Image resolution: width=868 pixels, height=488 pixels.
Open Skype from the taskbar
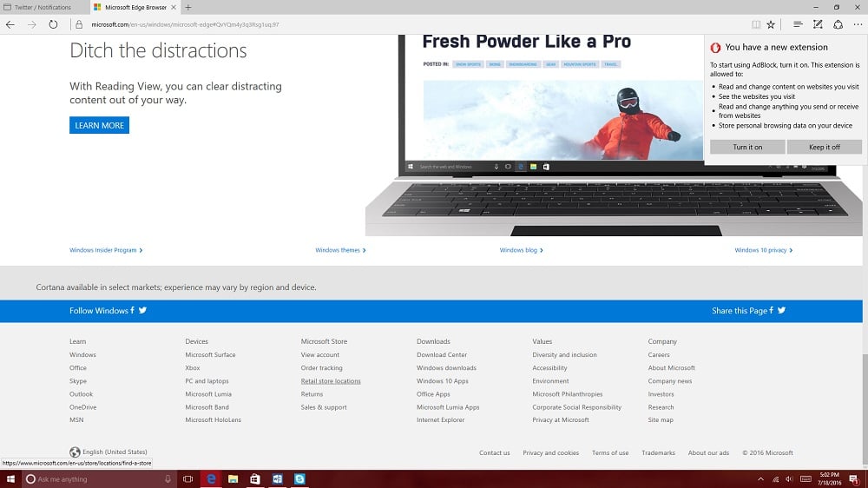tap(299, 479)
